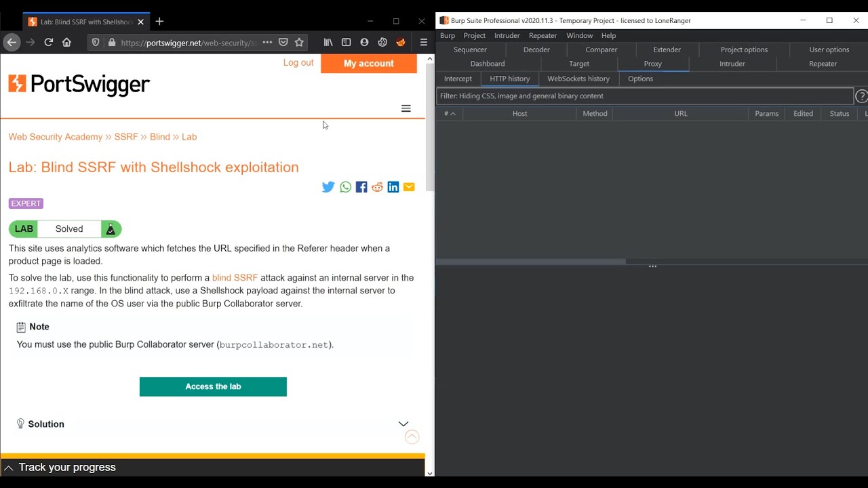Share lab on Reddit
868x488 pixels.
pyautogui.click(x=377, y=187)
